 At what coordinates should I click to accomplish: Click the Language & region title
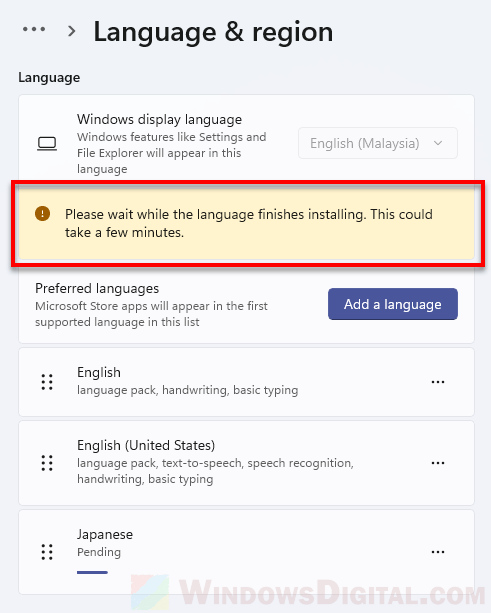(x=213, y=32)
